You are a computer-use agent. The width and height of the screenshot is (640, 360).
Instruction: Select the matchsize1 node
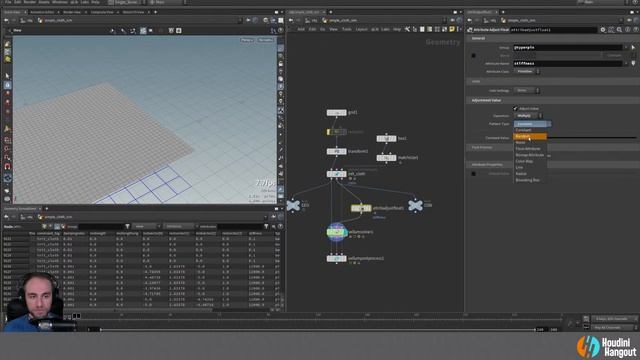coord(386,158)
